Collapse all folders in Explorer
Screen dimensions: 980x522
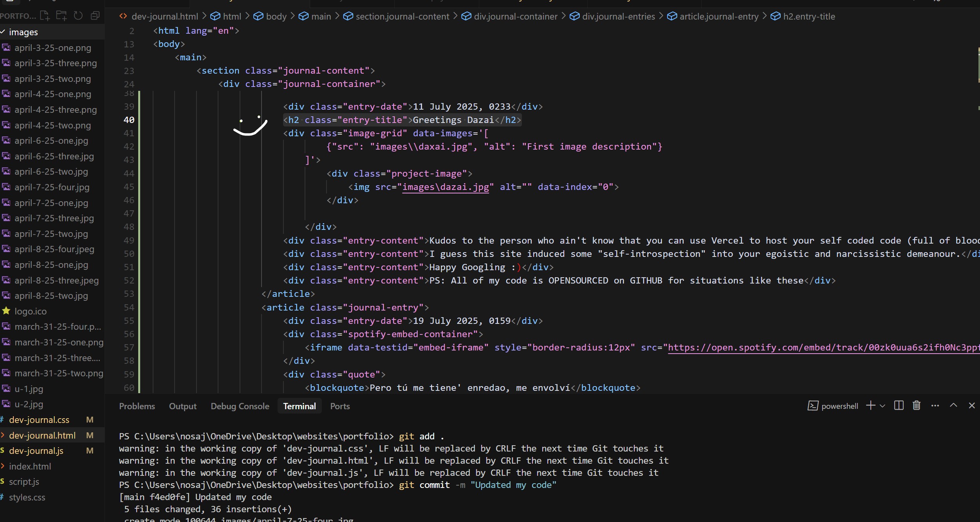pos(95,16)
